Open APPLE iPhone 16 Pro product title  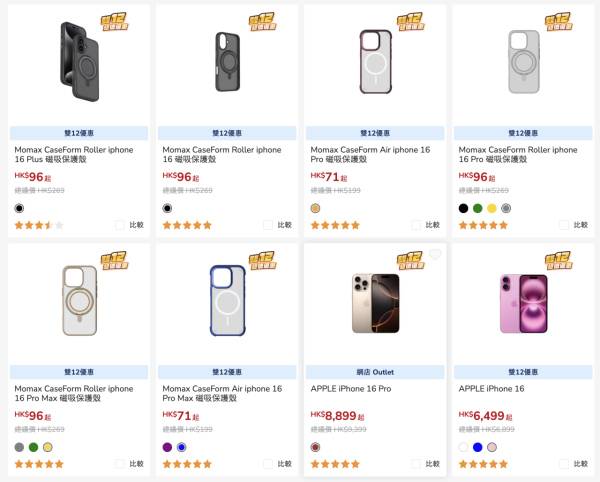[349, 388]
